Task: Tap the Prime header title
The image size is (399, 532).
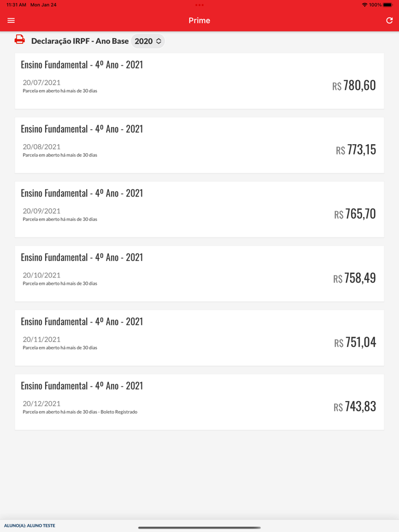Action: pos(199,21)
